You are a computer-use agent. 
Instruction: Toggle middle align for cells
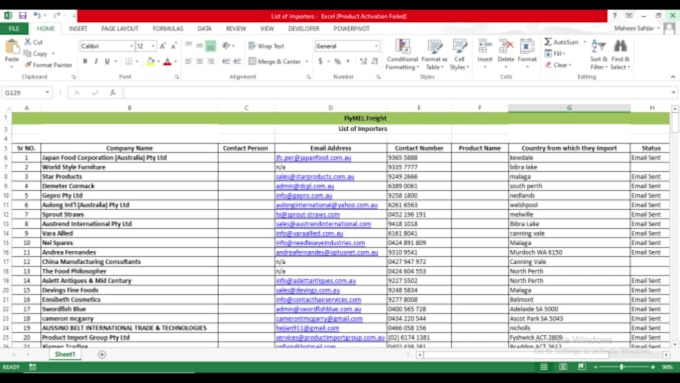coord(199,46)
